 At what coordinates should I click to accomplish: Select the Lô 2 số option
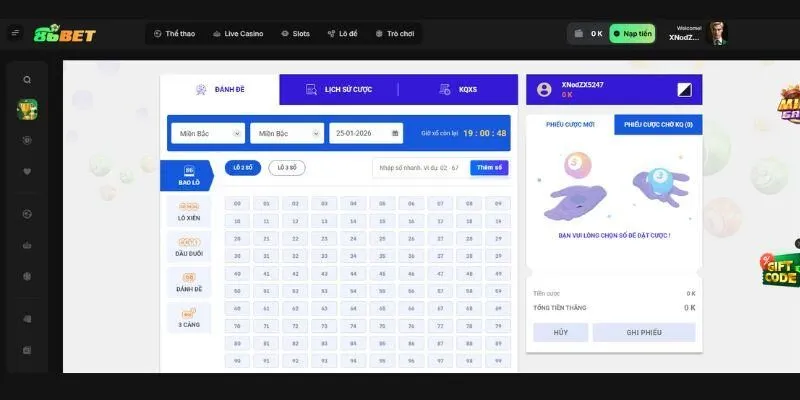243,167
